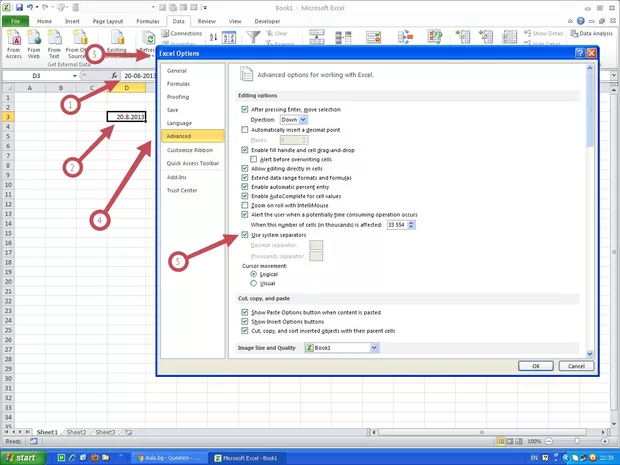Screen dimensions: 620x465
Task: Toggle After pressing Enter, move selection
Action: (x=245, y=110)
